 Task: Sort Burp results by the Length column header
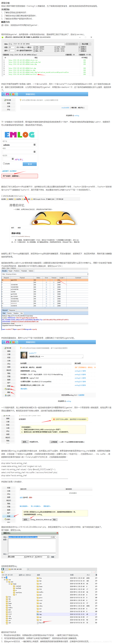point(62,278)
